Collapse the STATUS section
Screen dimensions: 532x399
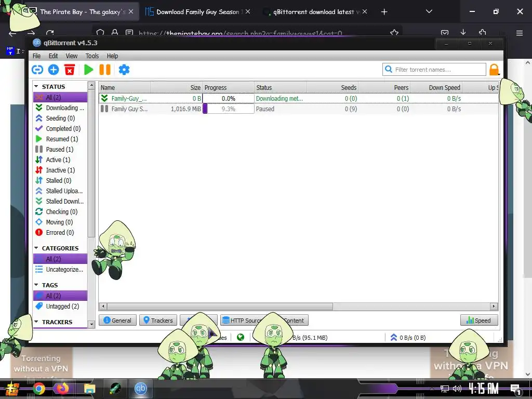(36, 87)
